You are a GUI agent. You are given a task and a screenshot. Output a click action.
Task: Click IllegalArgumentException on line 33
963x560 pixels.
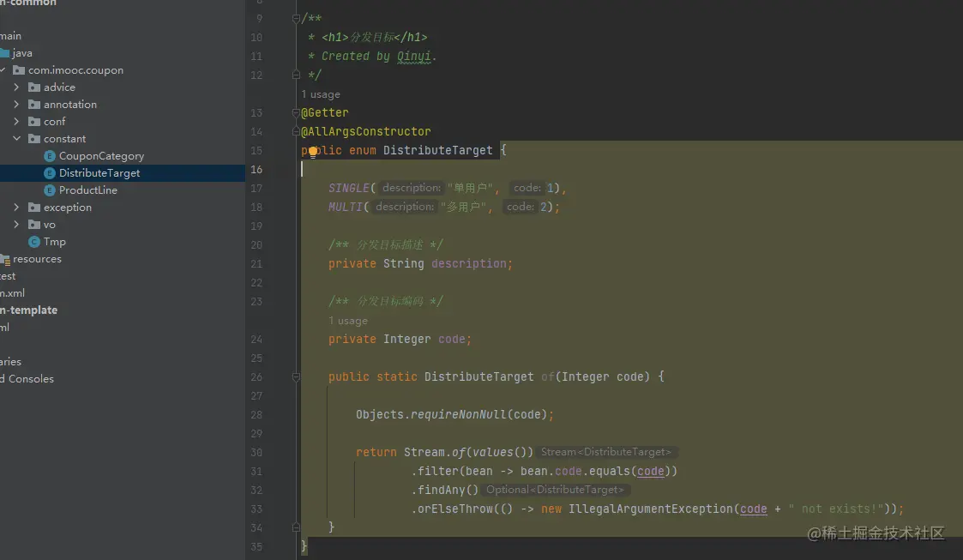(x=650, y=509)
